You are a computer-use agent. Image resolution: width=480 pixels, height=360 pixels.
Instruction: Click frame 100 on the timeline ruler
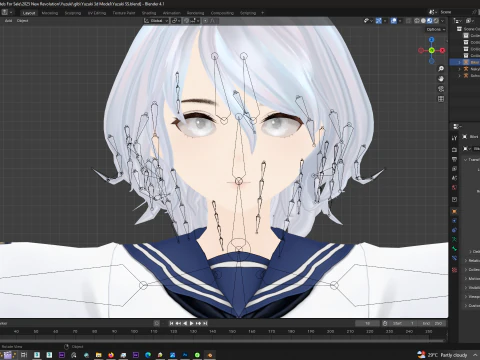134,331
